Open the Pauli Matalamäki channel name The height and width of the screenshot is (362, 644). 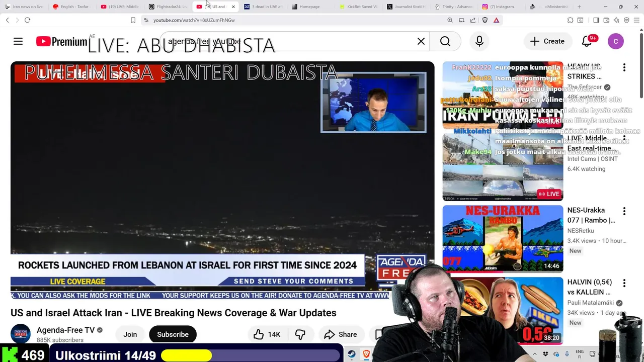coord(590,303)
